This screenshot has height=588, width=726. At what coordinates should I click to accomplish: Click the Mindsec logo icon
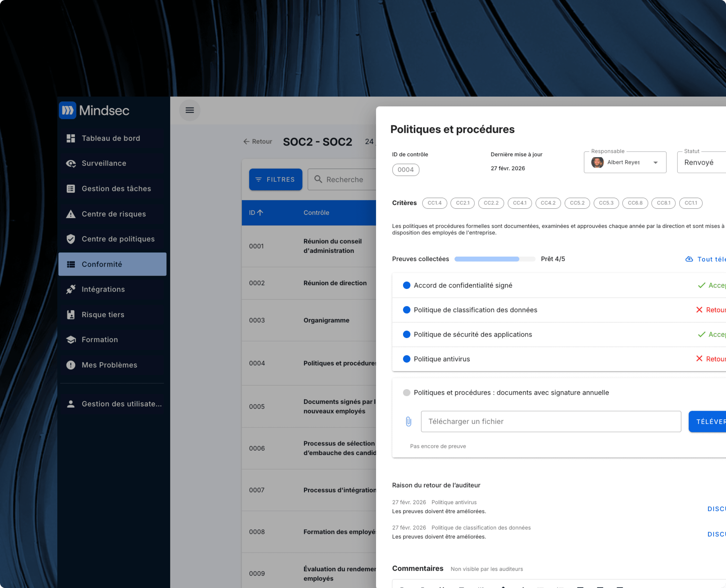[67, 110]
